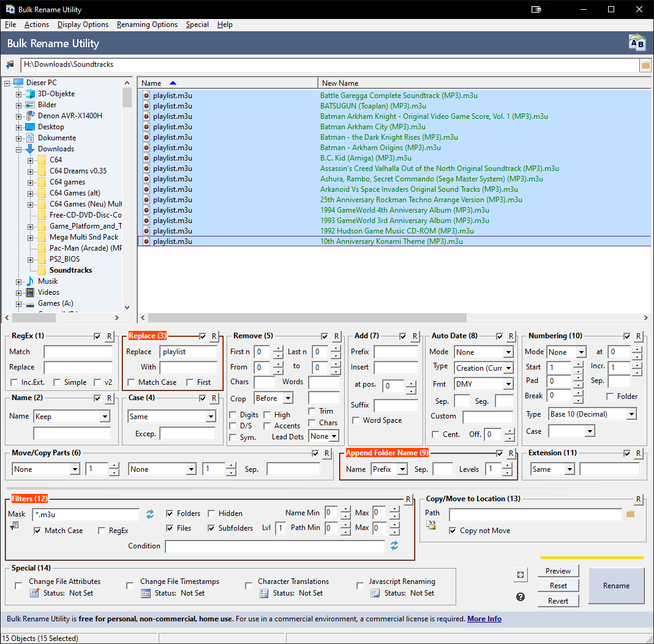
Task: Click the Character Translations status icon
Action: point(263,593)
